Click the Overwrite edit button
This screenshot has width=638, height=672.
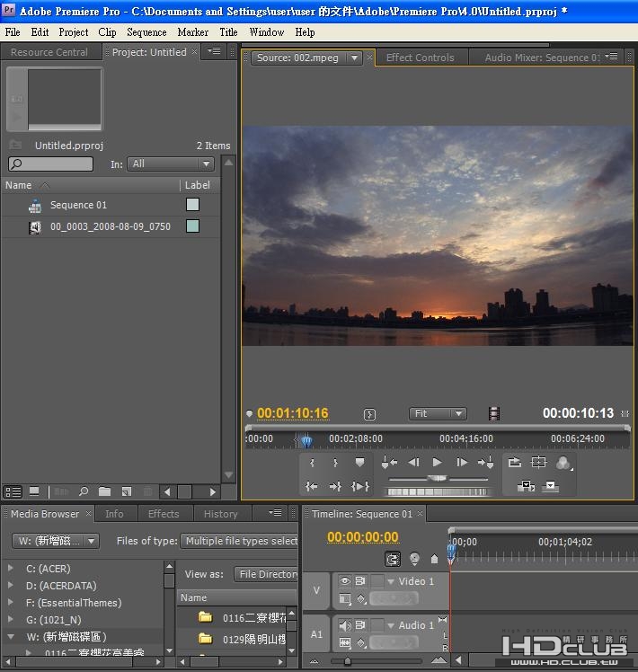coord(550,486)
